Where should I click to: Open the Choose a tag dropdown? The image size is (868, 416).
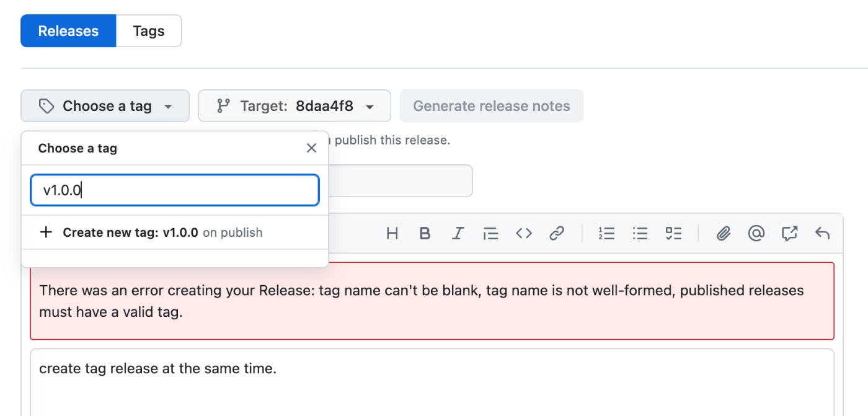pos(105,105)
